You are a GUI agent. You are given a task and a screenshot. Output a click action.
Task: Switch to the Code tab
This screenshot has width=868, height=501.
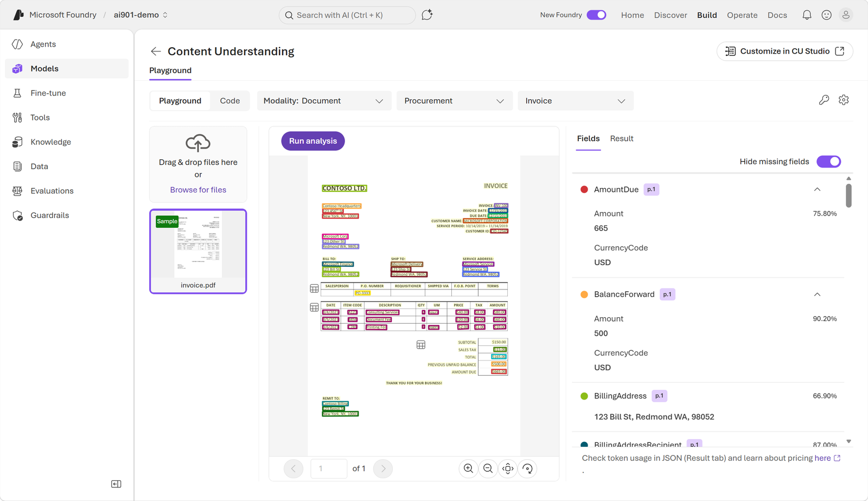[x=230, y=101]
